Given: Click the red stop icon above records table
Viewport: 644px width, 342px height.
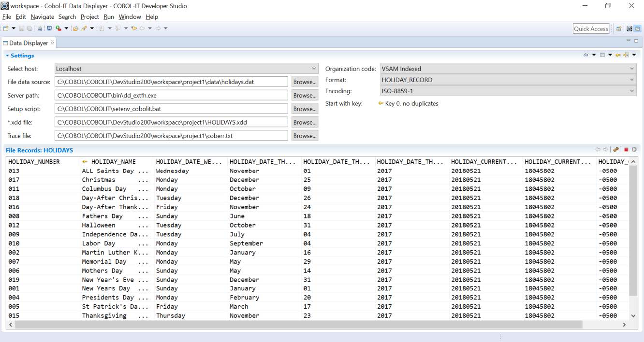Looking at the screenshot, I should tap(626, 150).
